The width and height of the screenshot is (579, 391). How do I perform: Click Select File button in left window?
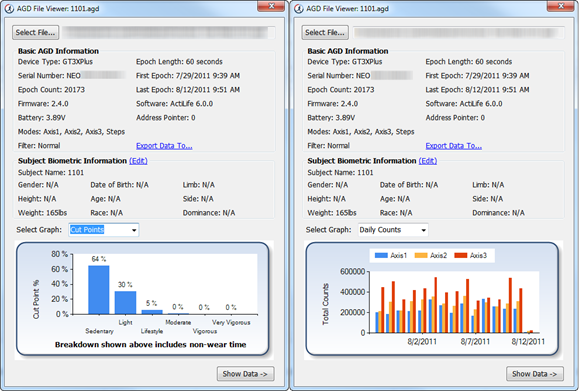click(35, 32)
